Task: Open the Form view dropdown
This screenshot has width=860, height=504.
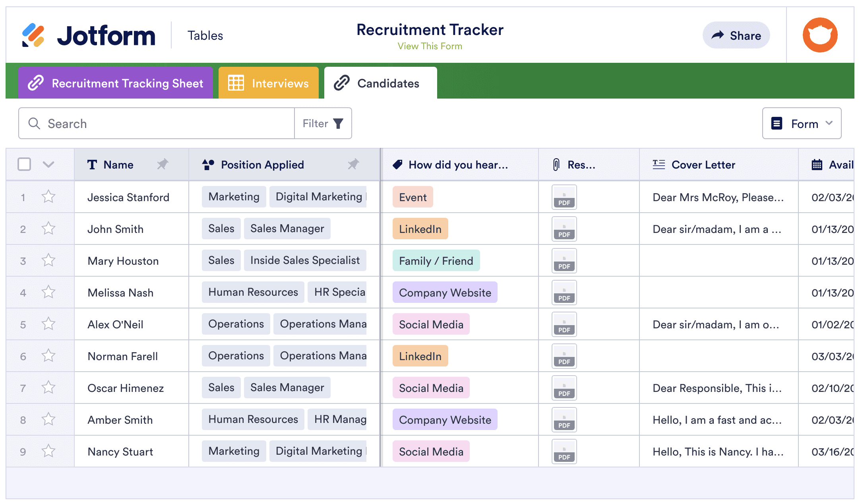Action: [801, 124]
